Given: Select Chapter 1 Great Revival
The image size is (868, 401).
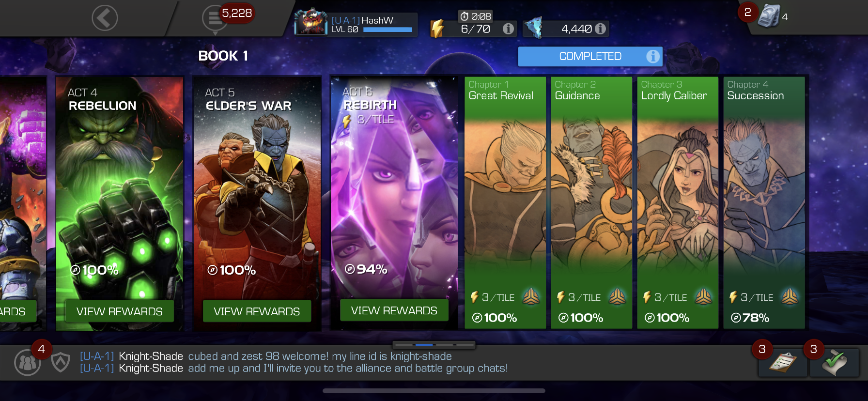Looking at the screenshot, I should pos(505,203).
